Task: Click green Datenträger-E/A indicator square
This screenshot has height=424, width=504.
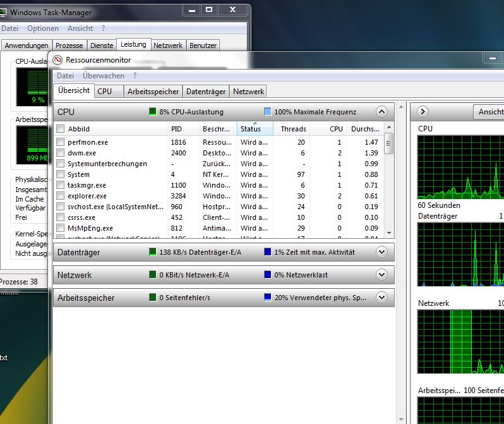Action: pyautogui.click(x=152, y=252)
